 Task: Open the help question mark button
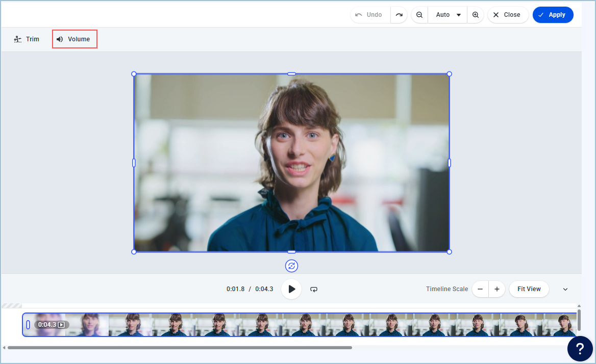(x=580, y=349)
